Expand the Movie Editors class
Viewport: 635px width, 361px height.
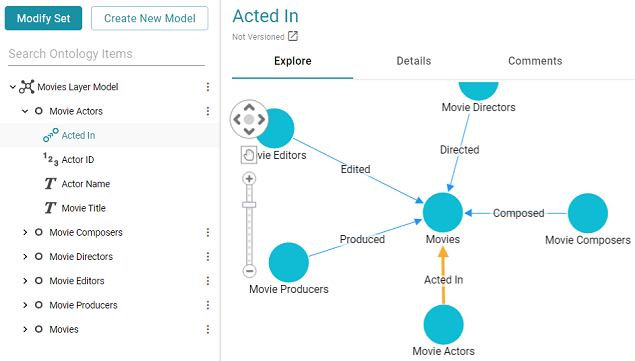point(25,281)
